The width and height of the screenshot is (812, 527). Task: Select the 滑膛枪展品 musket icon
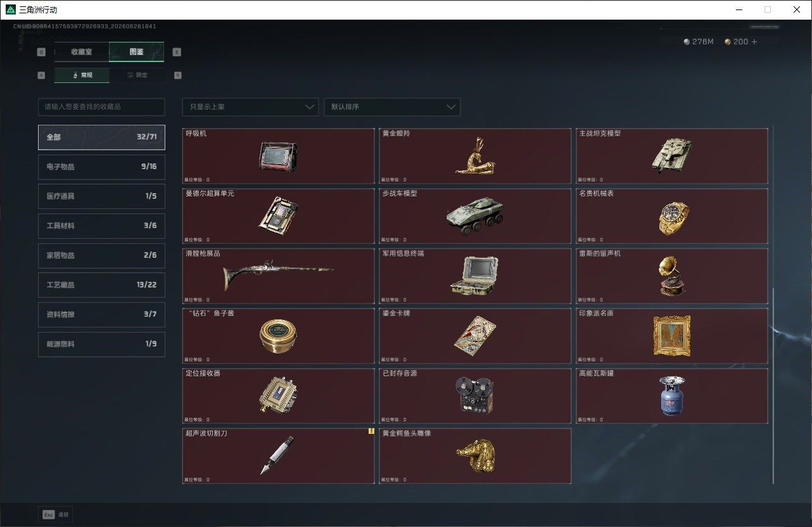point(277,276)
